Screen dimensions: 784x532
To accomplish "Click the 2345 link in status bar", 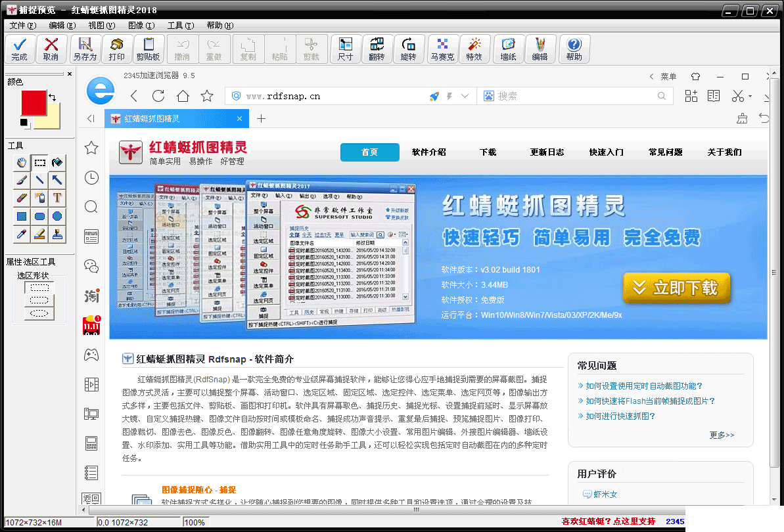I will click(x=674, y=521).
